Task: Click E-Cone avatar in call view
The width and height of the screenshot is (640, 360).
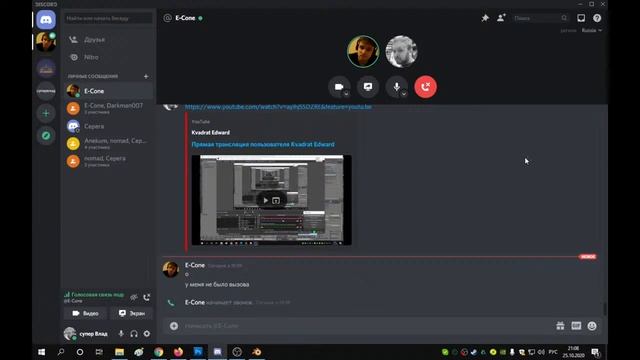Action: (x=363, y=51)
